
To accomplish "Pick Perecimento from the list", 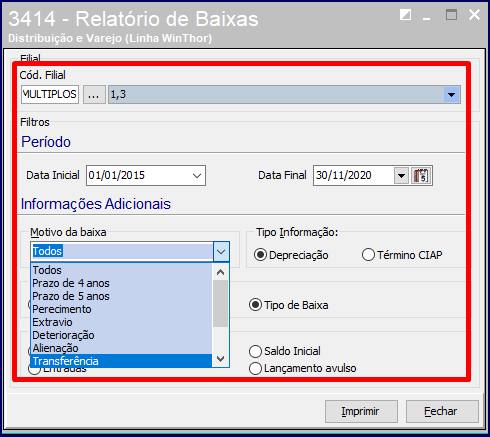I will coord(121,309).
